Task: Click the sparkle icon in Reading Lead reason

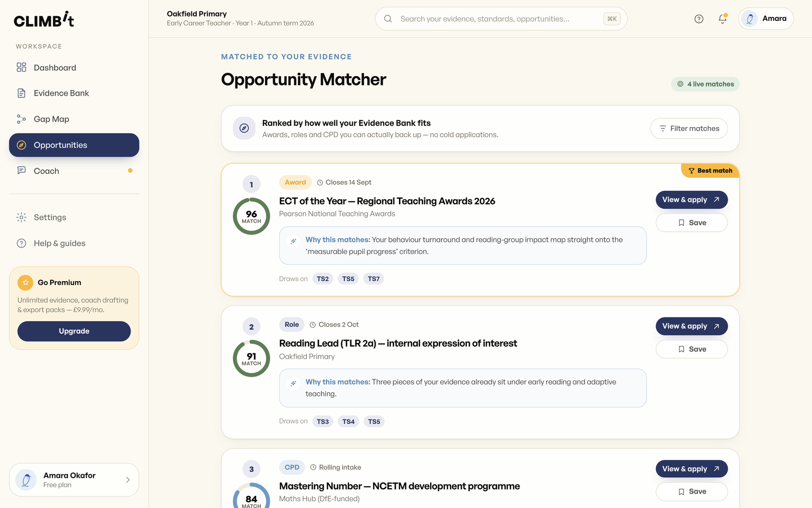Action: coord(293,383)
